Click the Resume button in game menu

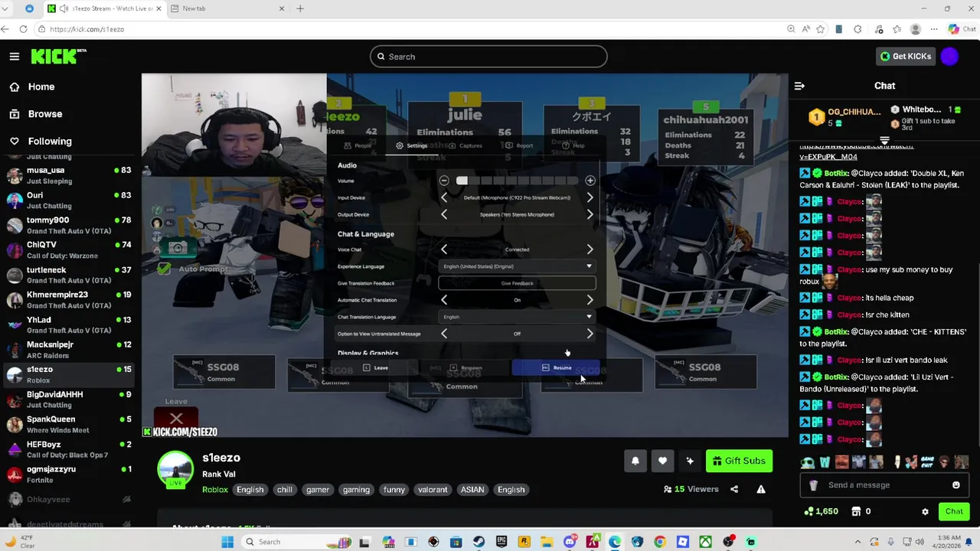(556, 368)
